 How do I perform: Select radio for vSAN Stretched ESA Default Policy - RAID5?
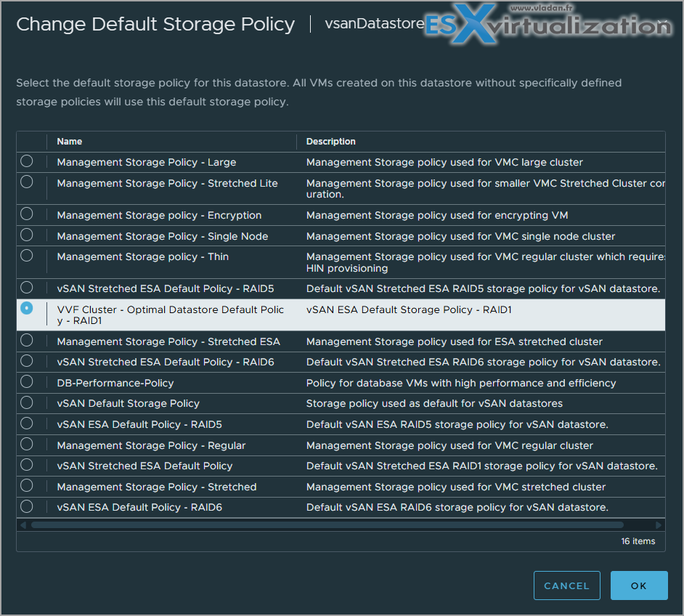tap(27, 288)
